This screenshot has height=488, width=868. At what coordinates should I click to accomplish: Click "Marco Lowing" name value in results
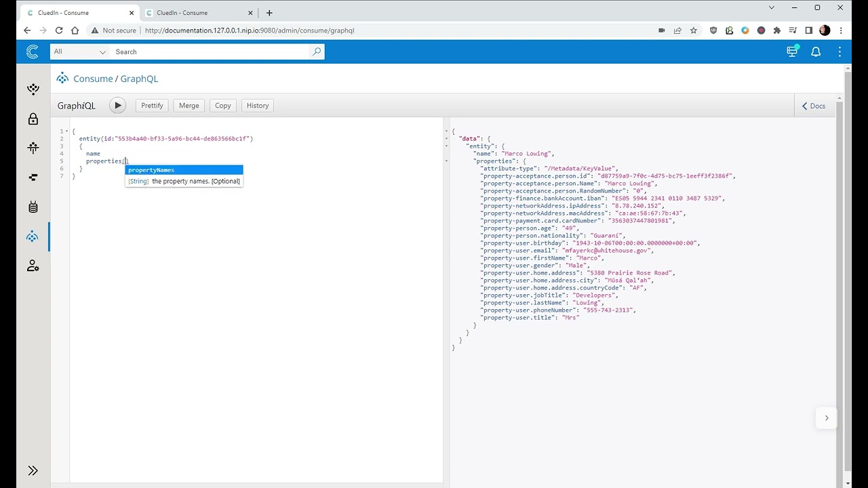528,153
